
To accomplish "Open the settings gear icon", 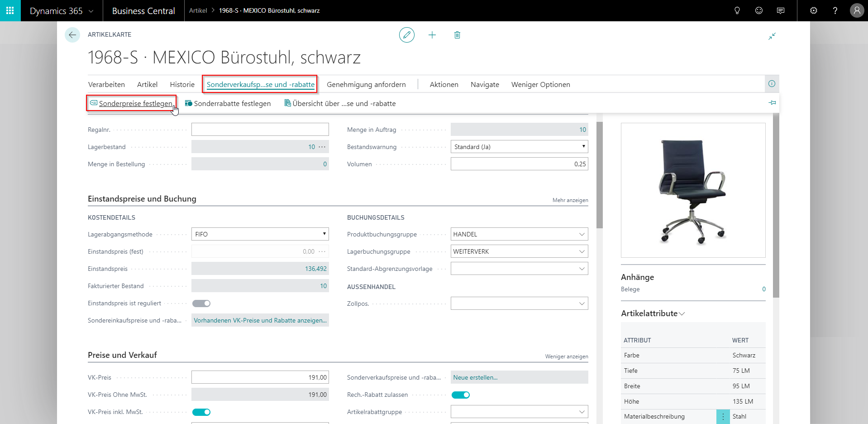I will coord(814,10).
